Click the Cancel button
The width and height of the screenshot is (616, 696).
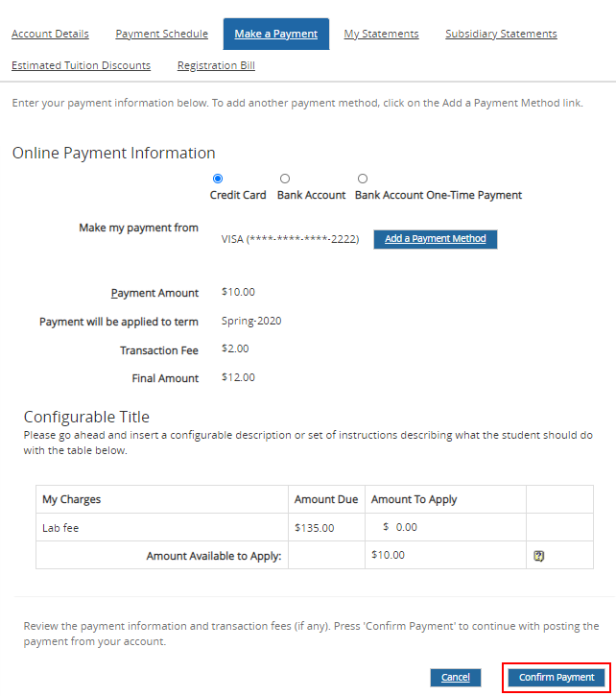pos(455,678)
